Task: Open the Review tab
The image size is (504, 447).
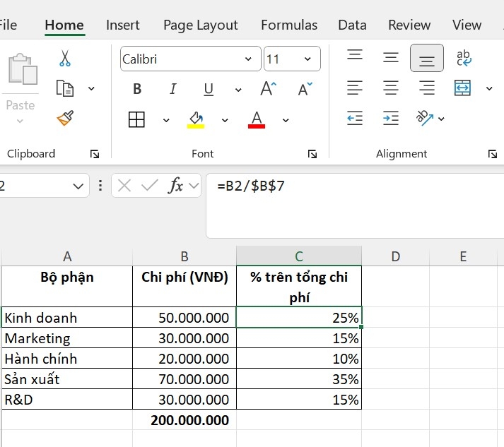Action: [409, 25]
